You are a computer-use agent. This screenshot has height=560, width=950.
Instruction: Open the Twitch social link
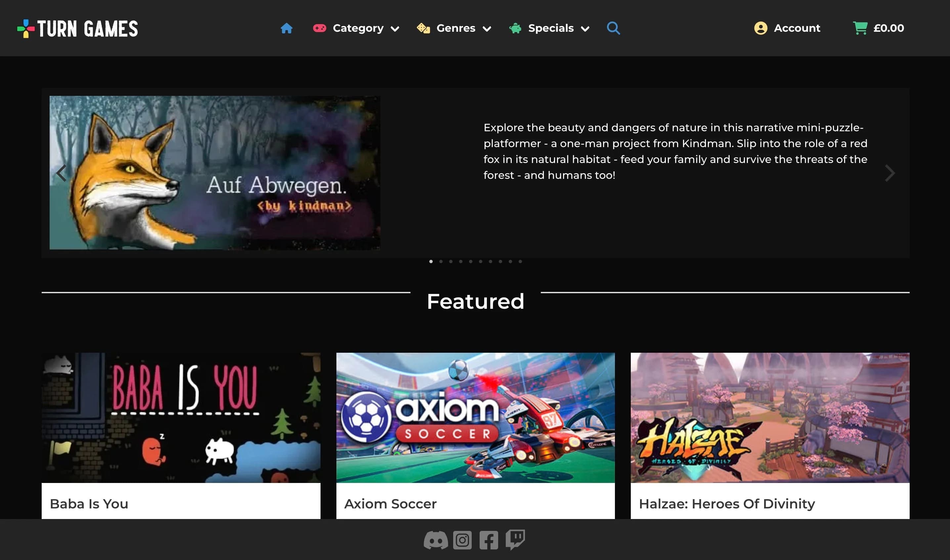[x=515, y=540]
